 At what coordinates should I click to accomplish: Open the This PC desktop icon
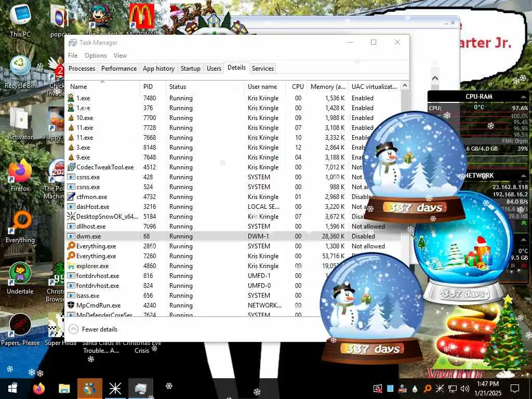pyautogui.click(x=20, y=20)
